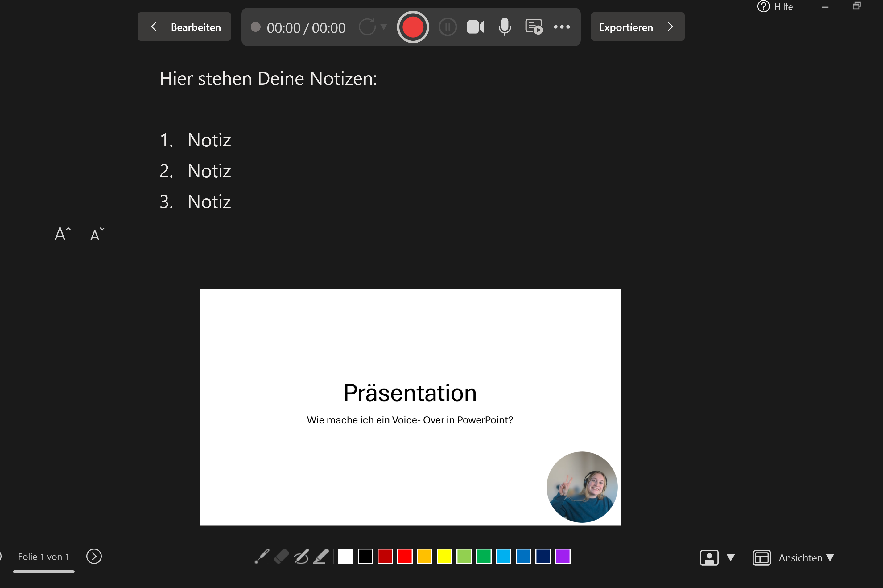Open the Ansichten dropdown
883x588 pixels.
click(x=806, y=557)
